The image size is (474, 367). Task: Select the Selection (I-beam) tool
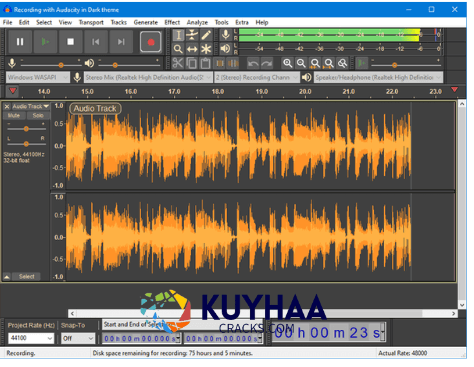(x=178, y=35)
